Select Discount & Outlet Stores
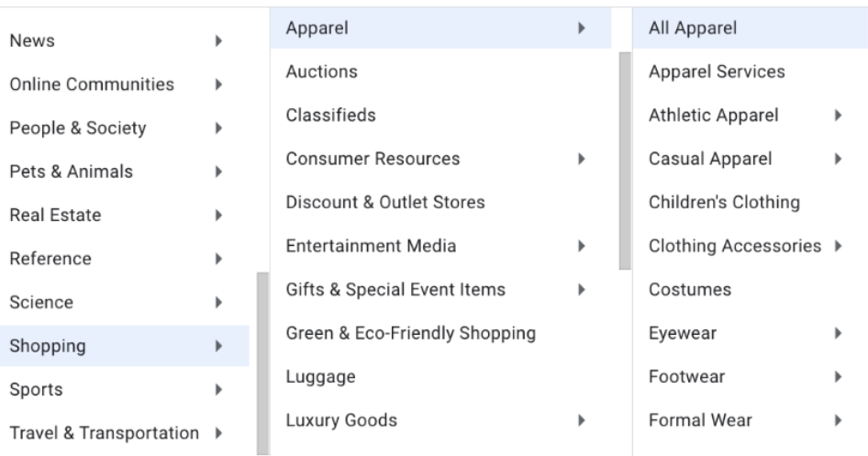 coord(384,202)
